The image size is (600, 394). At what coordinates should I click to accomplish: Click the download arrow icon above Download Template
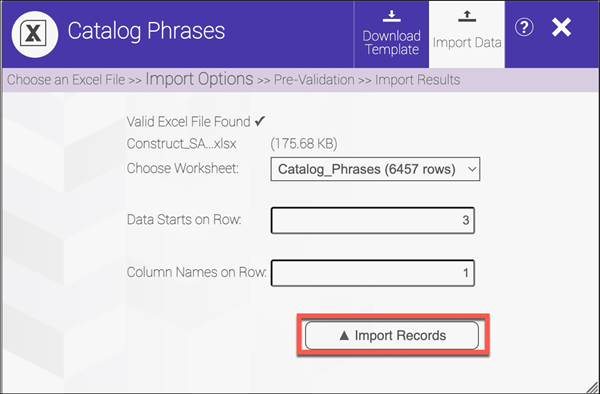pyautogui.click(x=391, y=16)
